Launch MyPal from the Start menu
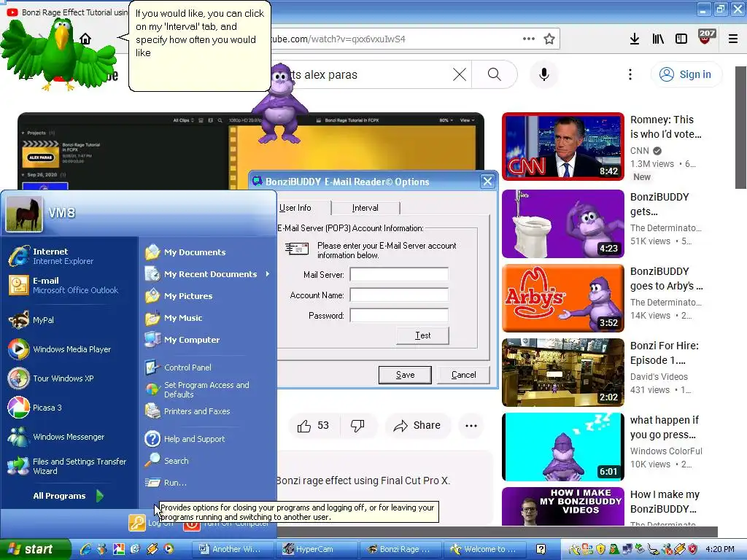 point(31,320)
